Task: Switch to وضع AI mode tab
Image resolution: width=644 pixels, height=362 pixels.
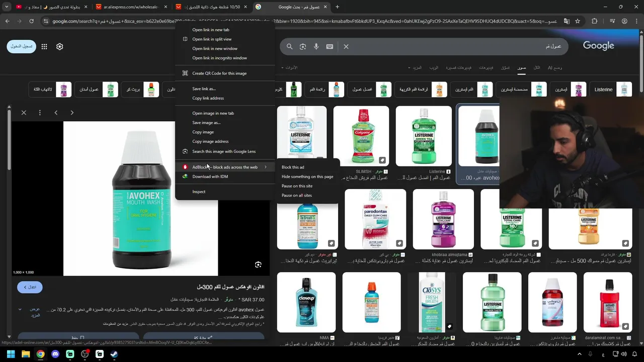Action: 555,67
